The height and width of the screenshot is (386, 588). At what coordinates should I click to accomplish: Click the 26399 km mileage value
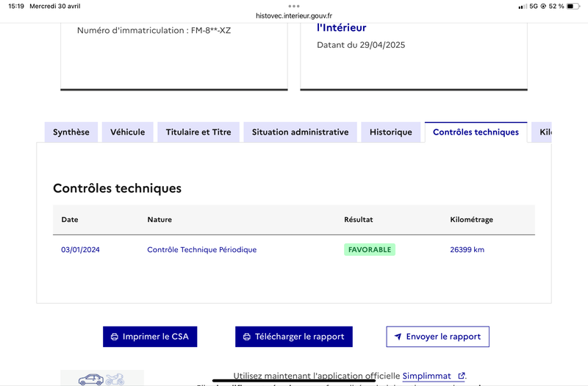click(x=467, y=250)
